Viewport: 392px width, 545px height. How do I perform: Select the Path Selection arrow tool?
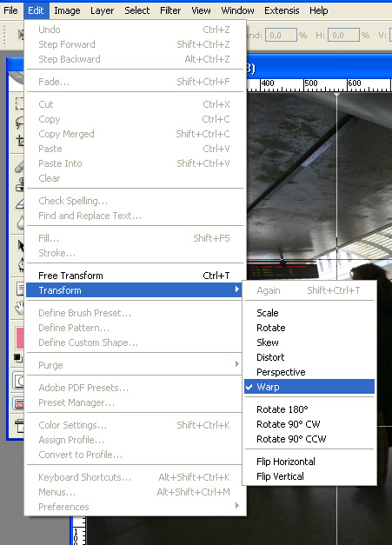point(21,245)
